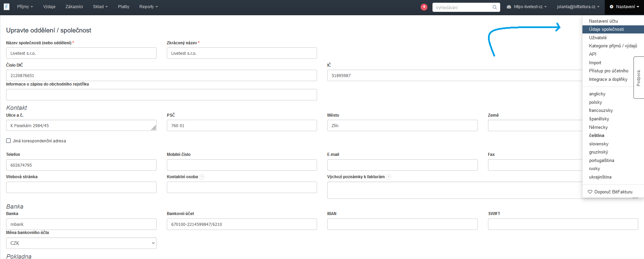Switch language to portugalština
Image resolution: width=644 pixels, height=259 pixels.
coord(601,161)
